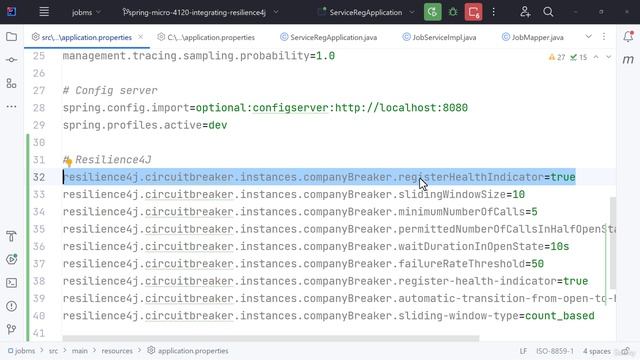Open the Git version control tool window
The height and width of the screenshot is (360, 640).
(x=11, y=329)
